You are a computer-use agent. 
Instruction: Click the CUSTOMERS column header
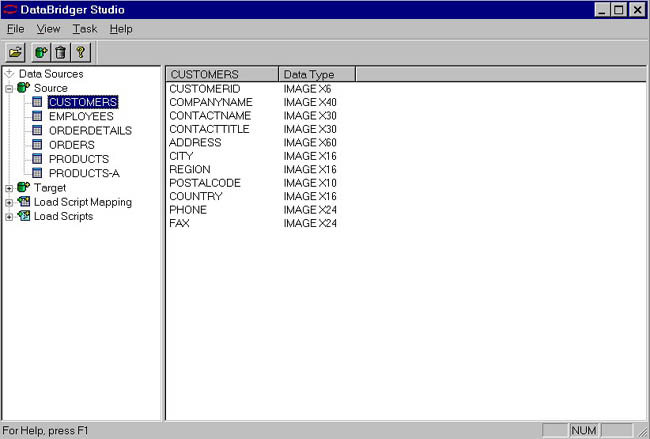click(223, 74)
